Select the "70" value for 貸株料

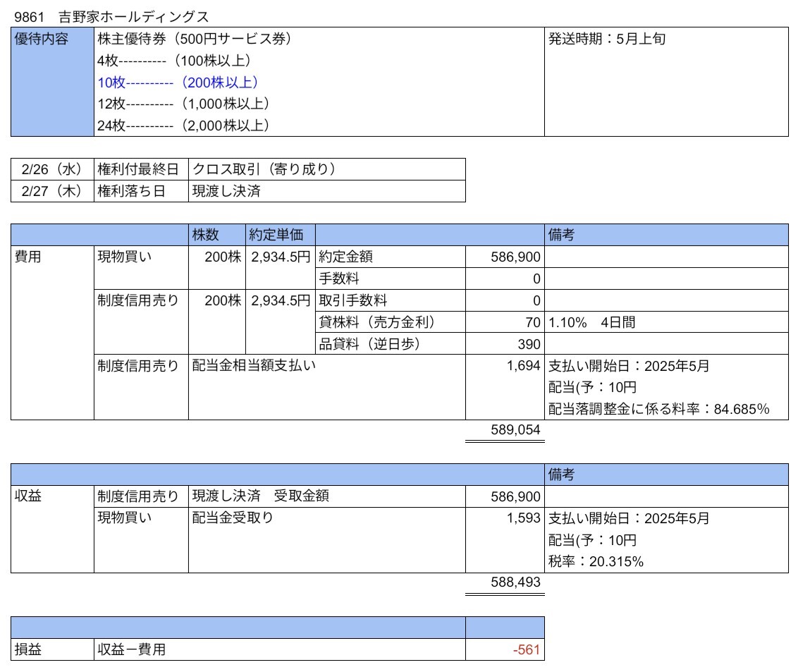(533, 322)
